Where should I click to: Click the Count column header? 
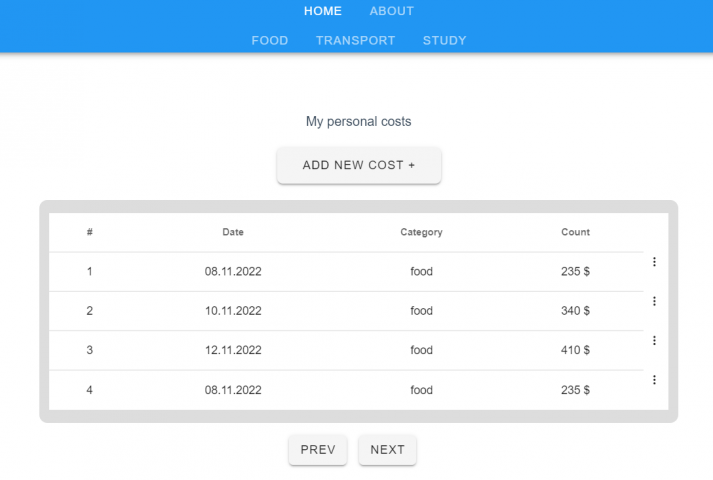tap(575, 232)
